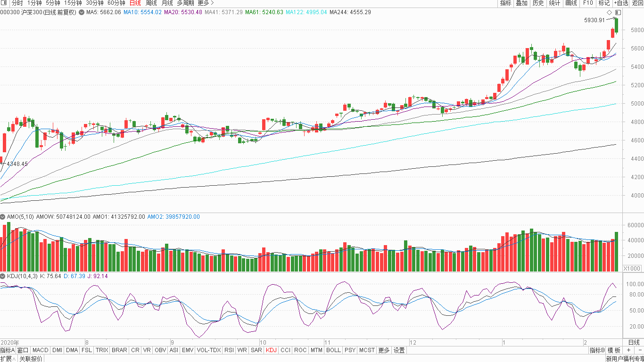Image resolution: width=644 pixels, height=362 pixels.
Task: Switch indicator to EMV
Action: 188,350
